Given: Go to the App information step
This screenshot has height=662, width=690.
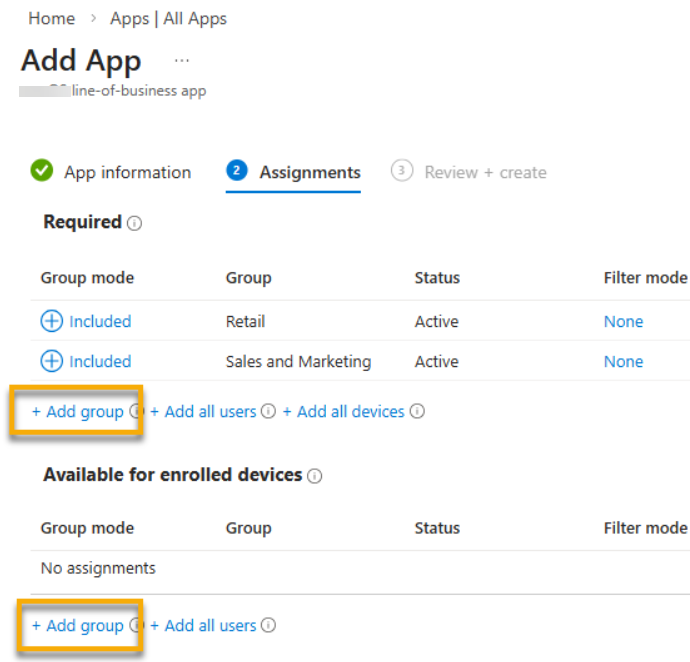Looking at the screenshot, I should pyautogui.click(x=128, y=172).
